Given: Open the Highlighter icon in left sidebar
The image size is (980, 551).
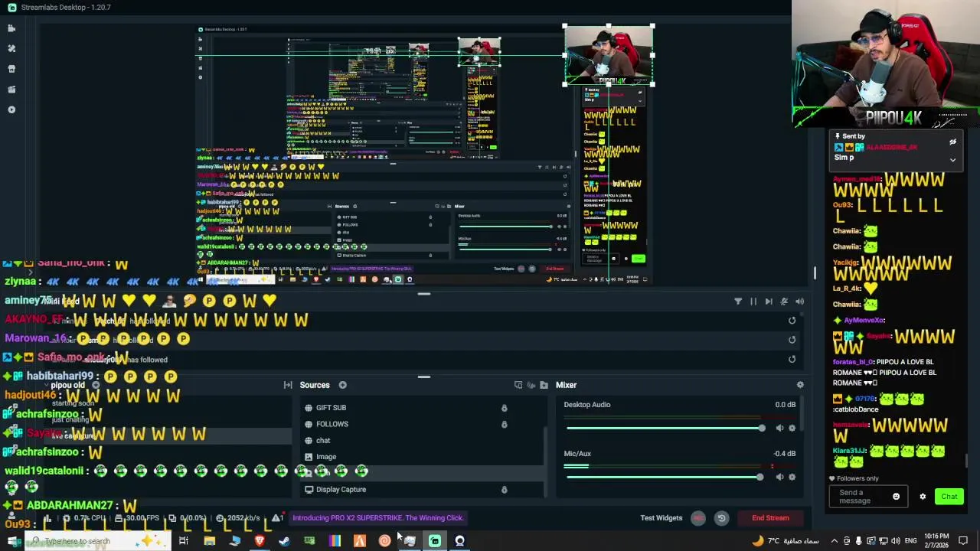Looking at the screenshot, I should [11, 90].
